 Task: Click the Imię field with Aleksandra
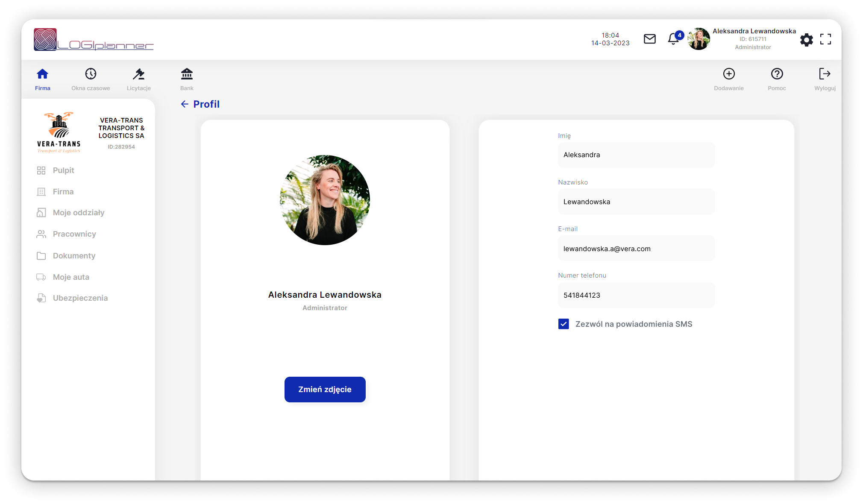tap(636, 155)
